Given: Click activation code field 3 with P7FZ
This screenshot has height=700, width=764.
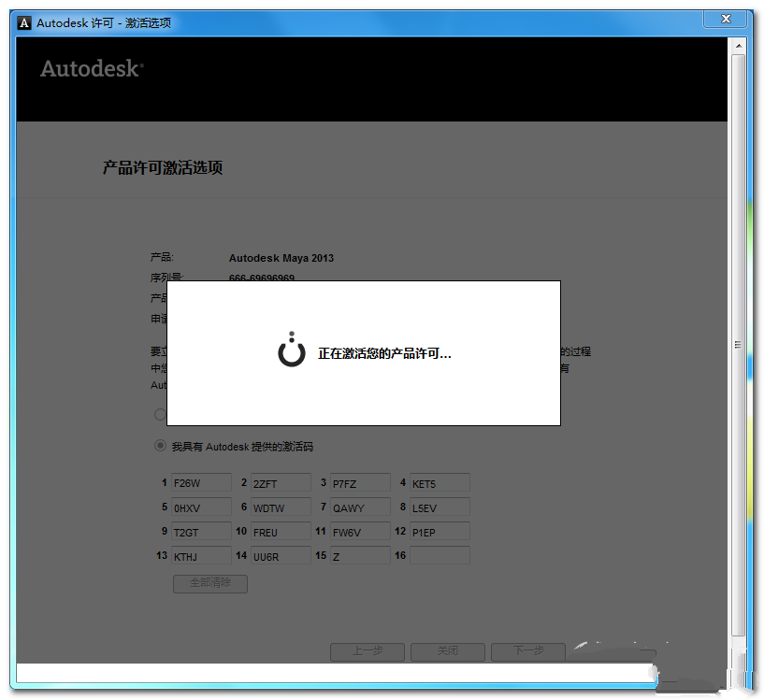Looking at the screenshot, I should point(360,482).
